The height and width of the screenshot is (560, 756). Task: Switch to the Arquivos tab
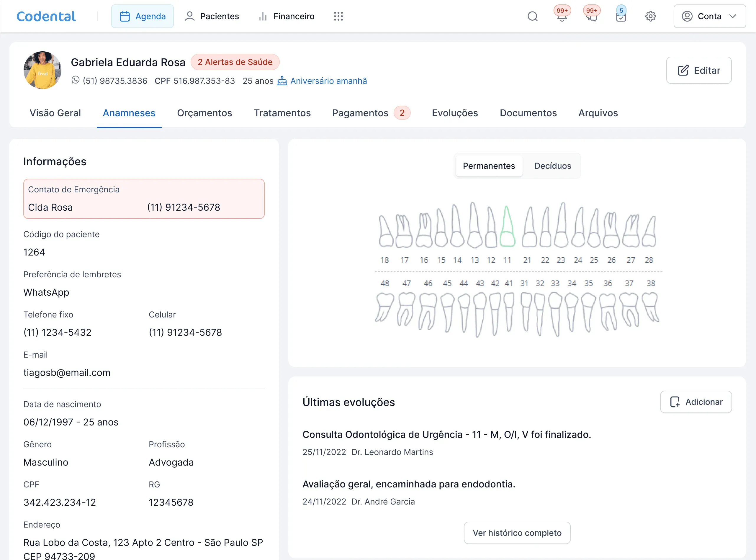[x=598, y=113]
